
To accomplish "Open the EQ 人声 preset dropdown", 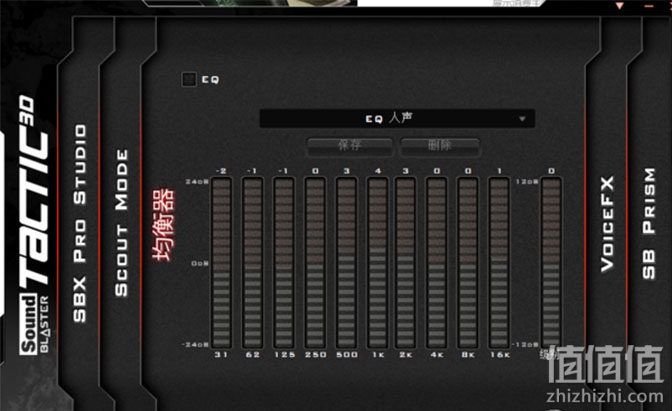I will pos(397,118).
